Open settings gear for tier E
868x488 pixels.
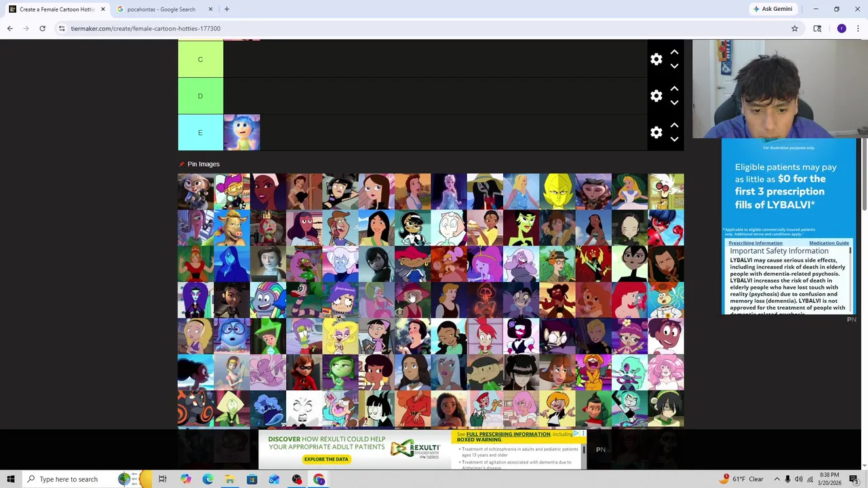point(656,133)
